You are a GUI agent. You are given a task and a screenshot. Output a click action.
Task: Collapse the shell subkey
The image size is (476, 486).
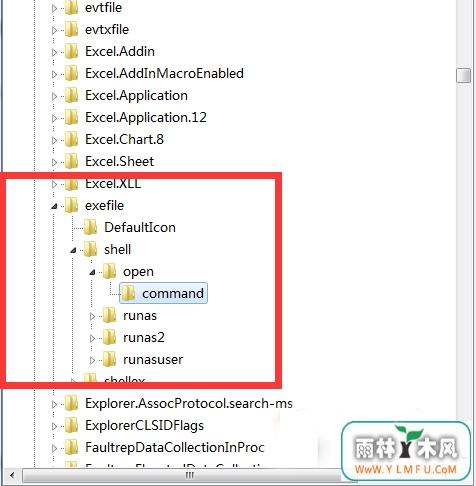(73, 250)
